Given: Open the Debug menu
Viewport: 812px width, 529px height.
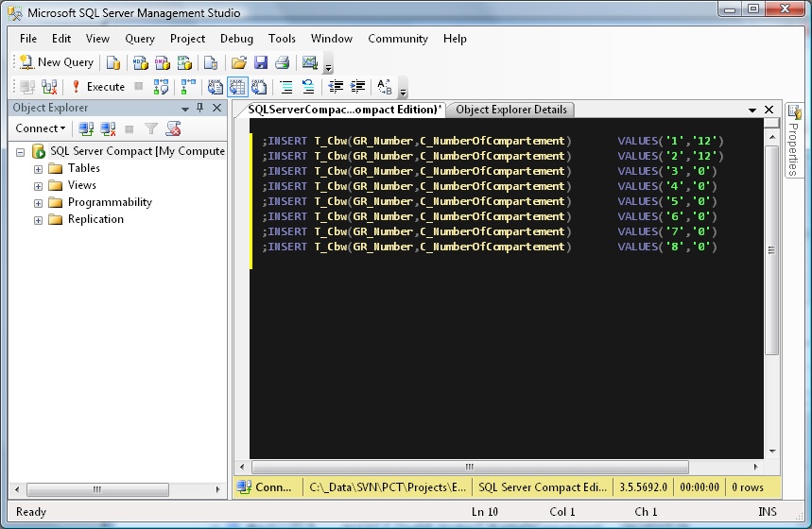Looking at the screenshot, I should coord(236,39).
